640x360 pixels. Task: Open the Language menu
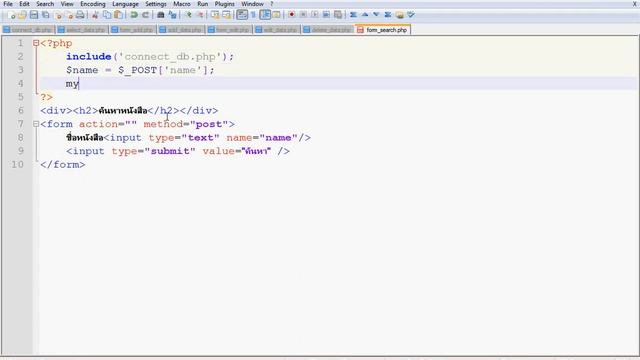125,4
